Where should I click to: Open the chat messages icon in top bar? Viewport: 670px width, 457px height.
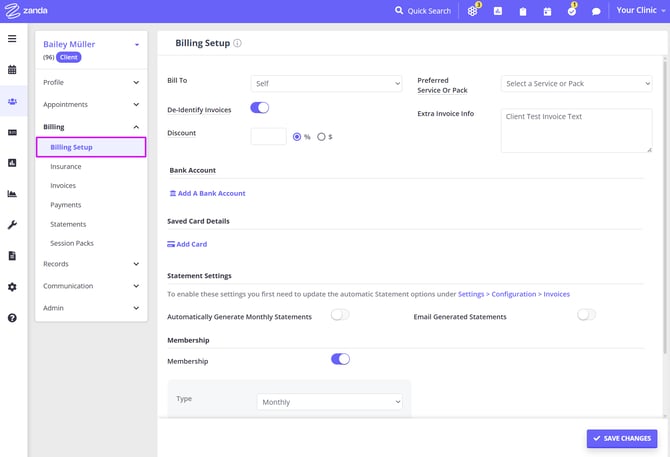pyautogui.click(x=596, y=12)
